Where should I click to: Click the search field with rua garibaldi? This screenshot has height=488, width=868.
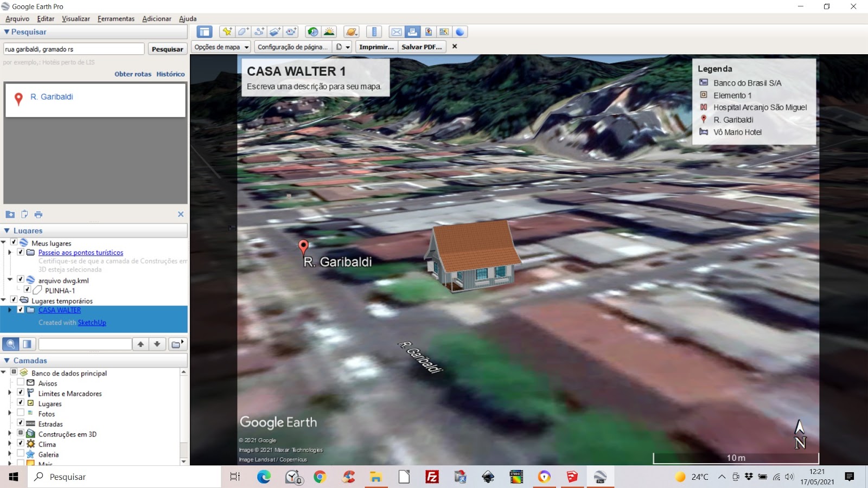click(74, 49)
